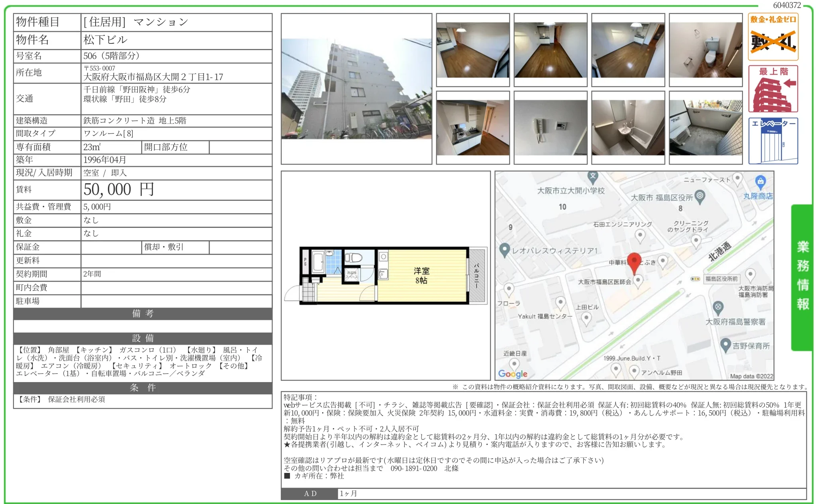Screen dimensions: 819x504
Task: Click the 吉野保育所 map marker
Action: pyautogui.click(x=725, y=345)
